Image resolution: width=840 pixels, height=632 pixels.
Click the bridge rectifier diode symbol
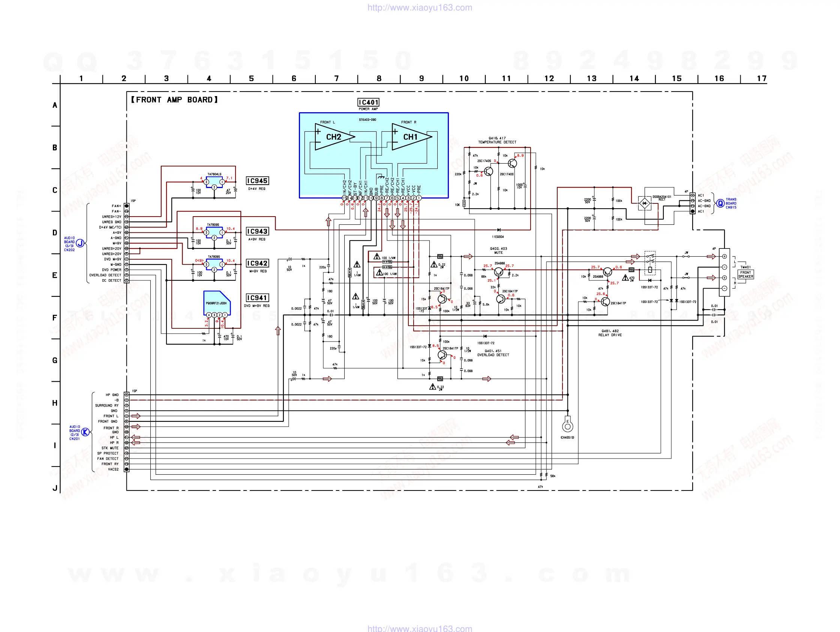tap(644, 203)
